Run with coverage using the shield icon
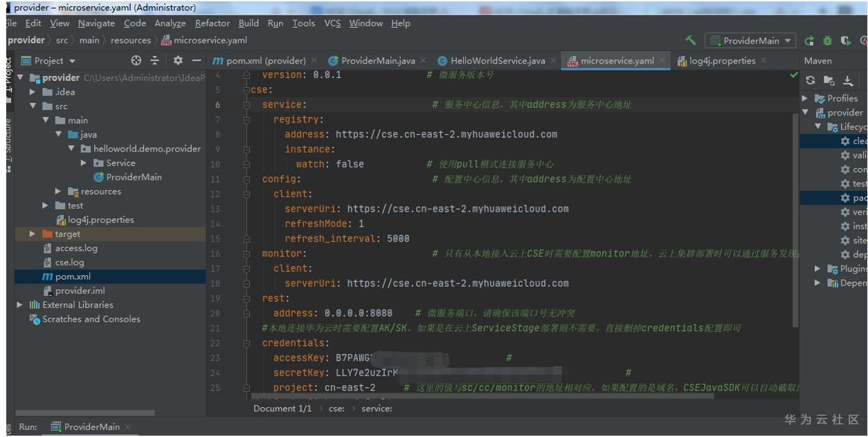The image size is (868, 437). coord(847,41)
